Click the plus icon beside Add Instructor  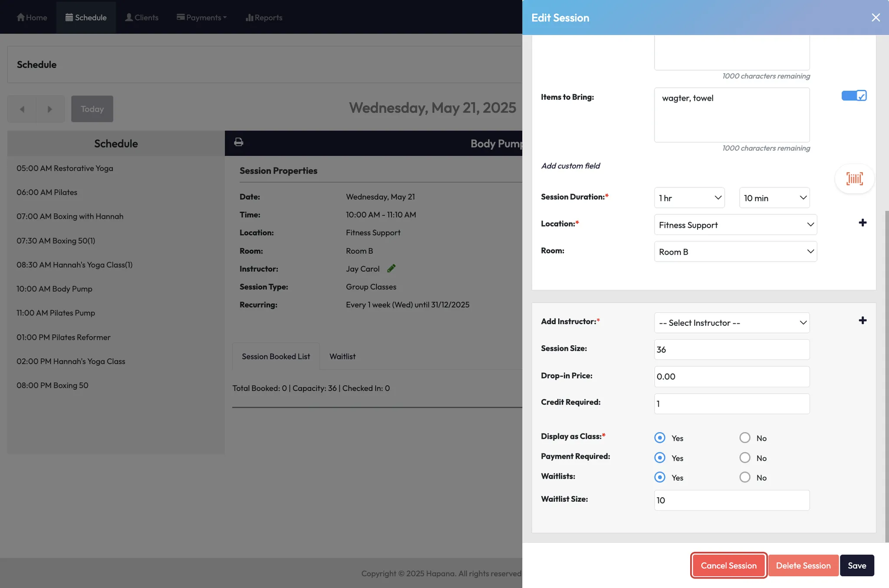coord(862,320)
